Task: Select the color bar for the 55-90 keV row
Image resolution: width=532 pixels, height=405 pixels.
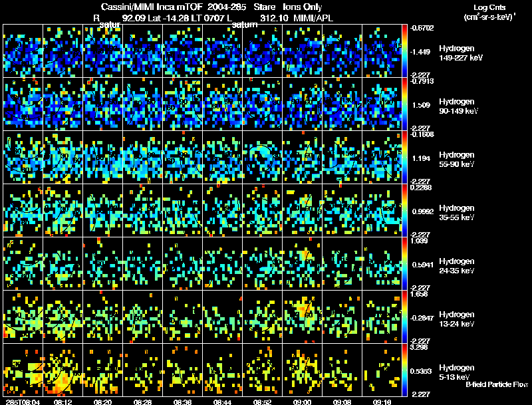Action: pos(404,158)
